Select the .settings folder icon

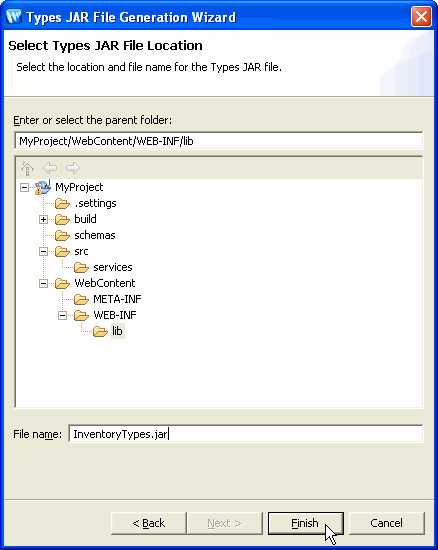click(62, 203)
